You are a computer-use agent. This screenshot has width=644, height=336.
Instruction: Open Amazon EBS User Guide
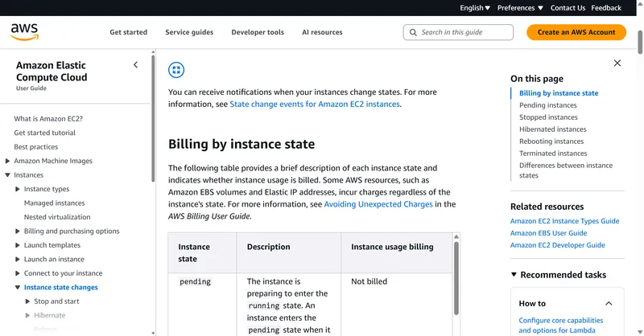point(548,233)
